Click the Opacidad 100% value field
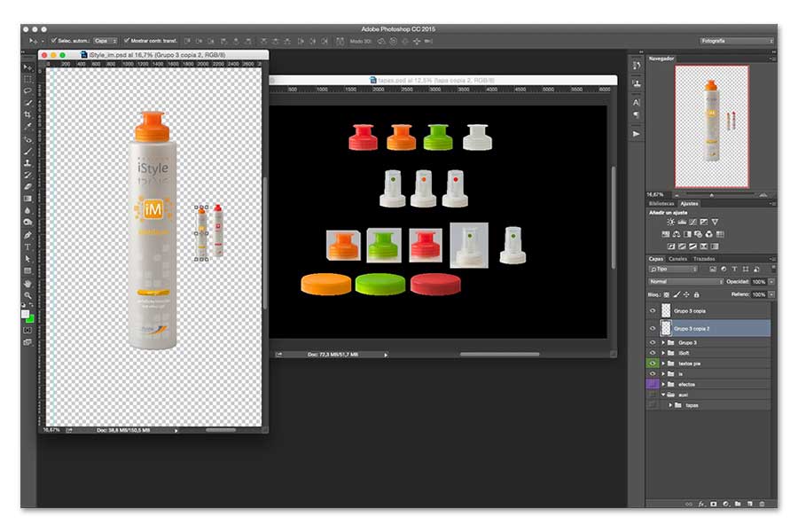This screenshot has height=532, width=798. (x=759, y=282)
